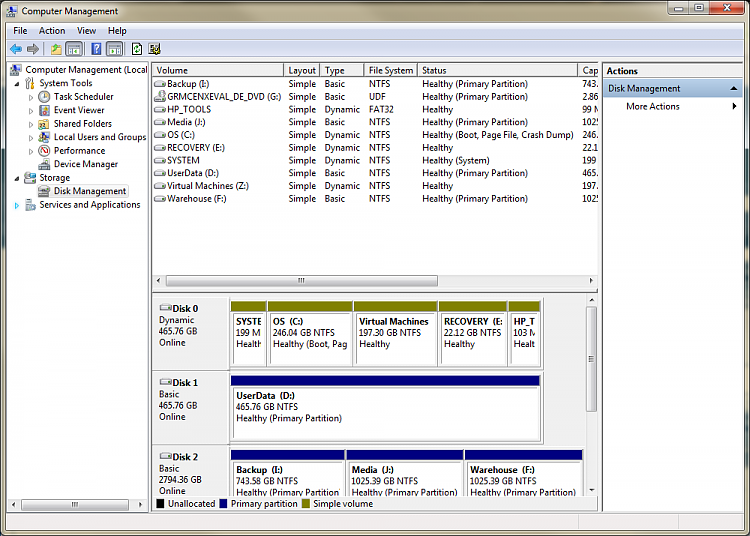Click the System Tools icon
The image size is (750, 536).
coord(30,83)
